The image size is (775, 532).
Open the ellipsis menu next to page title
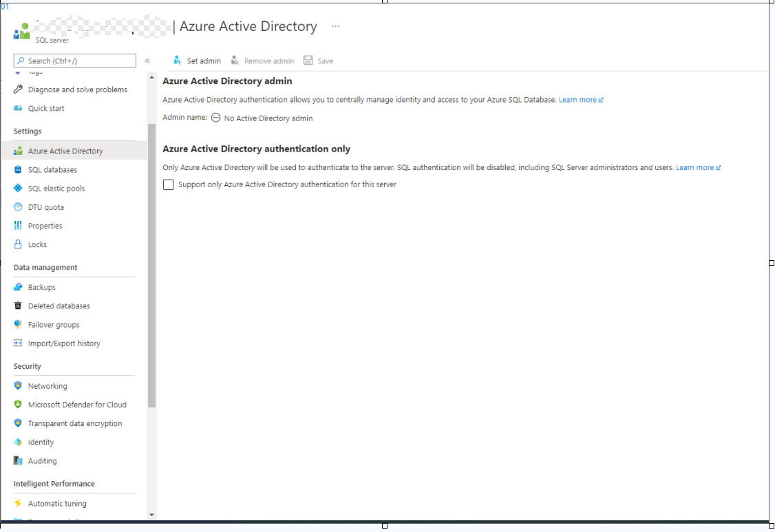click(x=335, y=26)
